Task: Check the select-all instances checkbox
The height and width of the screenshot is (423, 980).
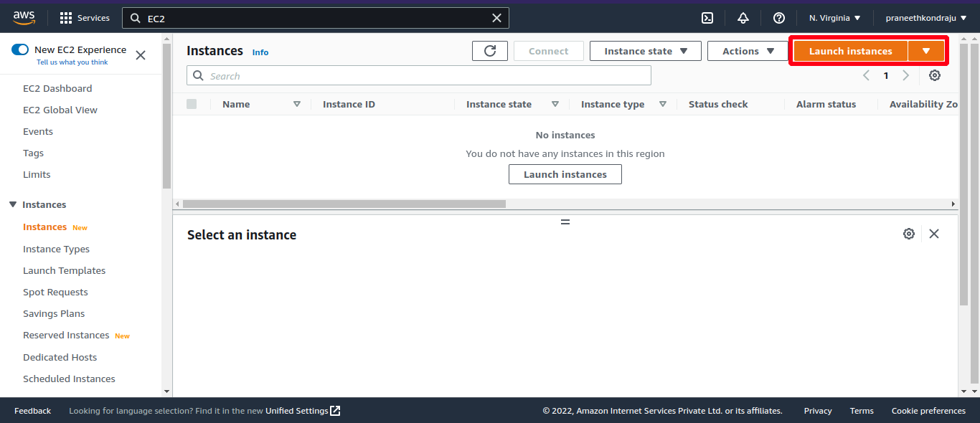Action: click(x=192, y=104)
